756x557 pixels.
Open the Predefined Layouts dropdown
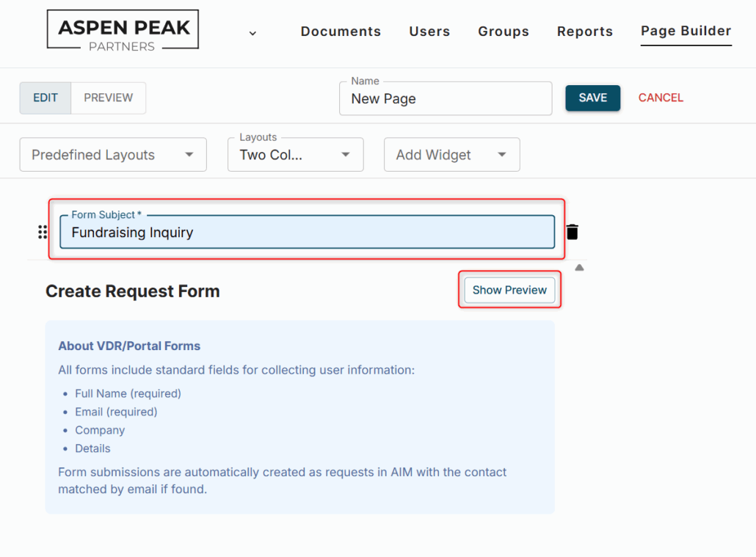point(113,155)
